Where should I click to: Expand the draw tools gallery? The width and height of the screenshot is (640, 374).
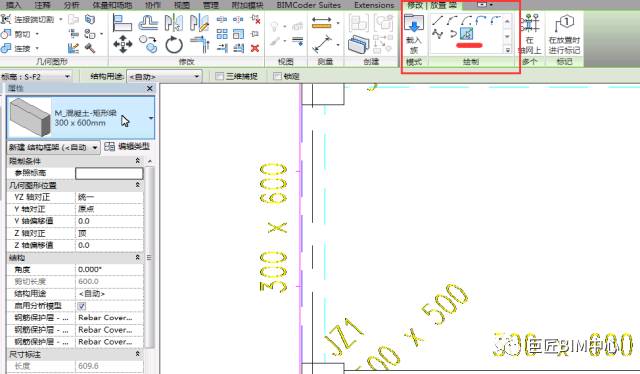coord(507,50)
